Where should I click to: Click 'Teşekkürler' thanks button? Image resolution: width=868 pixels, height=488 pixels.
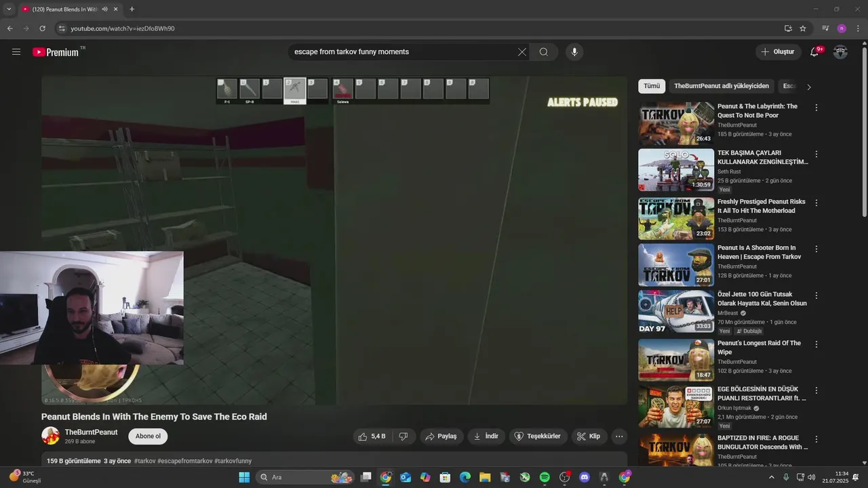tap(538, 436)
